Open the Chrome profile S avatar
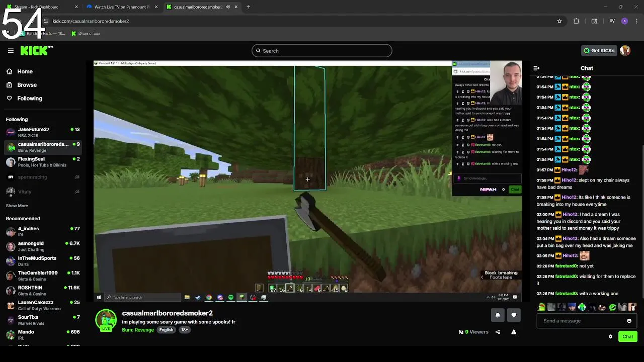The height and width of the screenshot is (362, 644). [624, 21]
